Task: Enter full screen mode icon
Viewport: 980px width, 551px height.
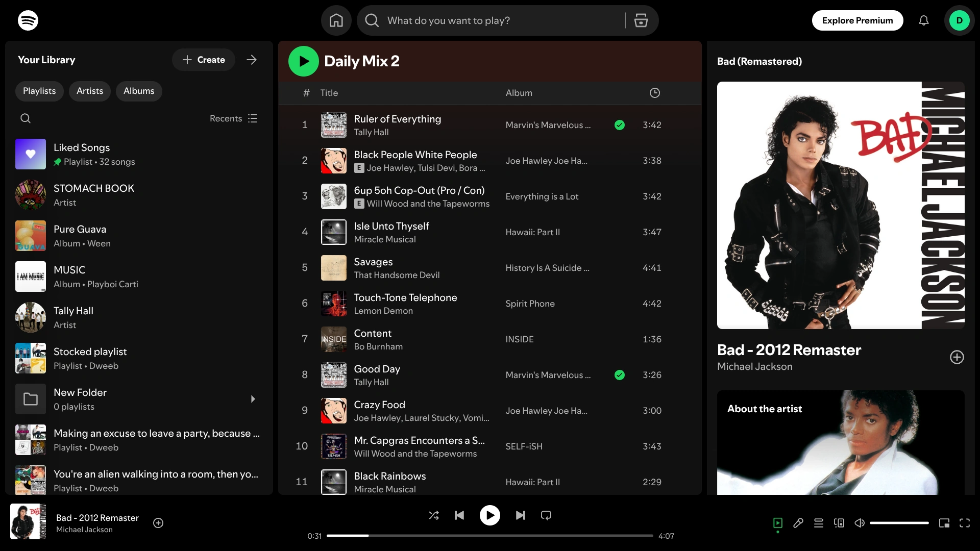Action: click(965, 523)
